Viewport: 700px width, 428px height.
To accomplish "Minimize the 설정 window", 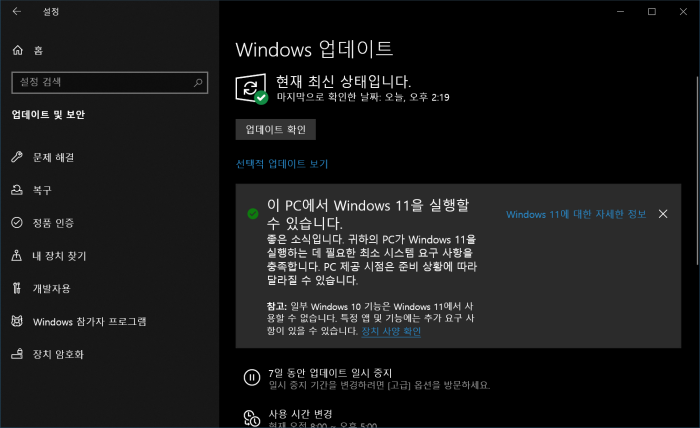I will 621,12.
